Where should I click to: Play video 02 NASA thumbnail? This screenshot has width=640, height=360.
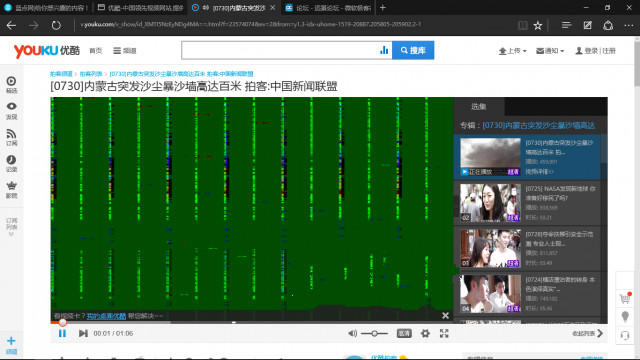coord(490,203)
